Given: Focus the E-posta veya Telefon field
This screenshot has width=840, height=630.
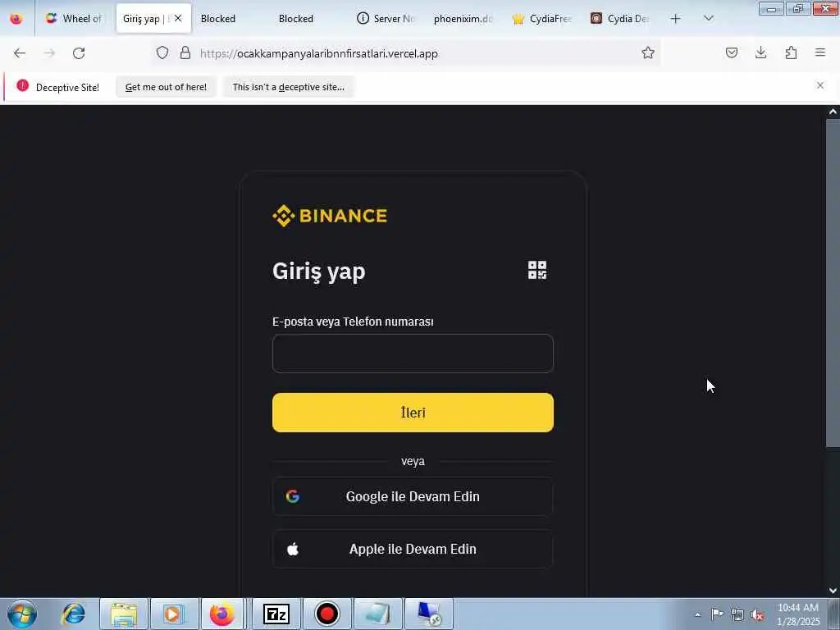Looking at the screenshot, I should click(x=413, y=353).
